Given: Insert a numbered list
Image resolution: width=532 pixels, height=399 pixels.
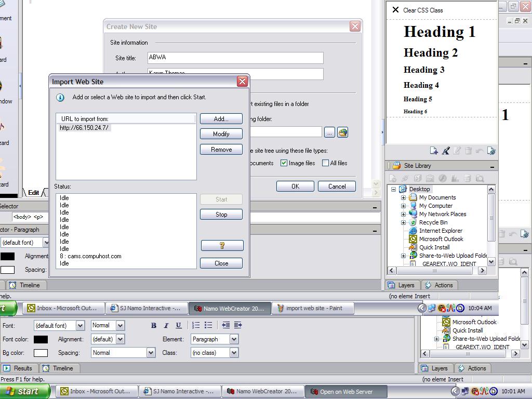Looking at the screenshot, I should [x=196, y=325].
